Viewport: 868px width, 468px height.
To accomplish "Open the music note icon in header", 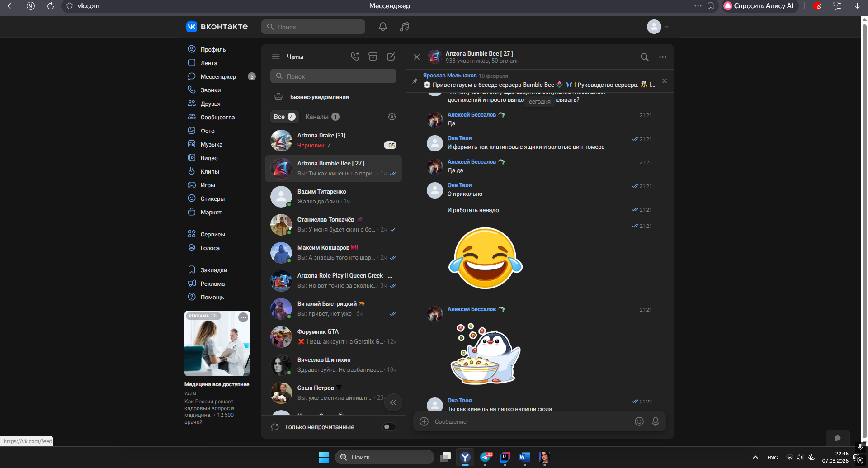I will (404, 27).
